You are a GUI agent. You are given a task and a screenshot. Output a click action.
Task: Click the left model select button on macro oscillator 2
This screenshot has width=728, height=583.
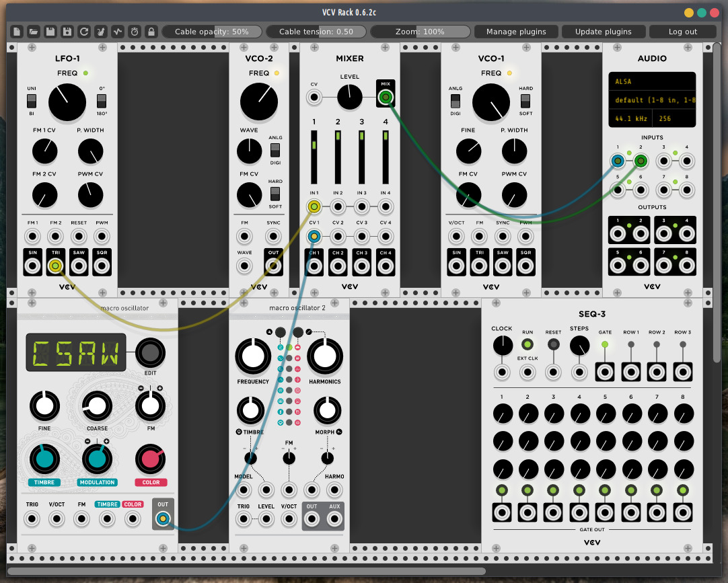[280, 332]
